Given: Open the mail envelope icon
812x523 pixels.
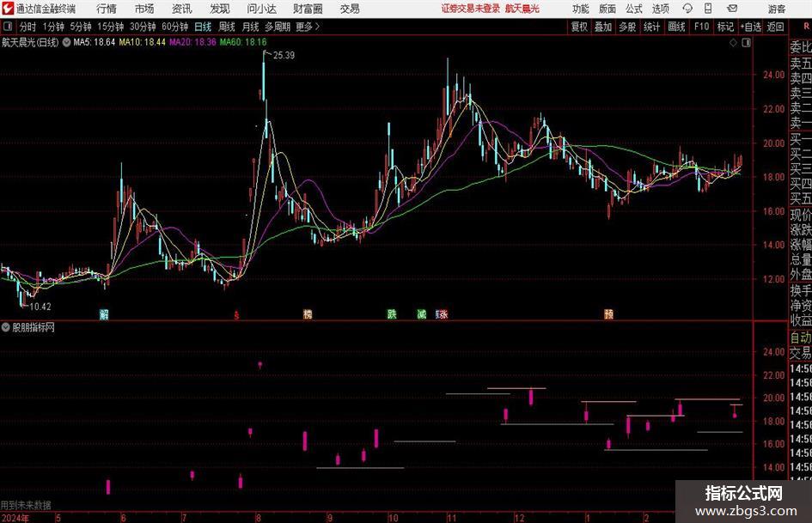Looking at the screenshot, I should coord(732,9).
